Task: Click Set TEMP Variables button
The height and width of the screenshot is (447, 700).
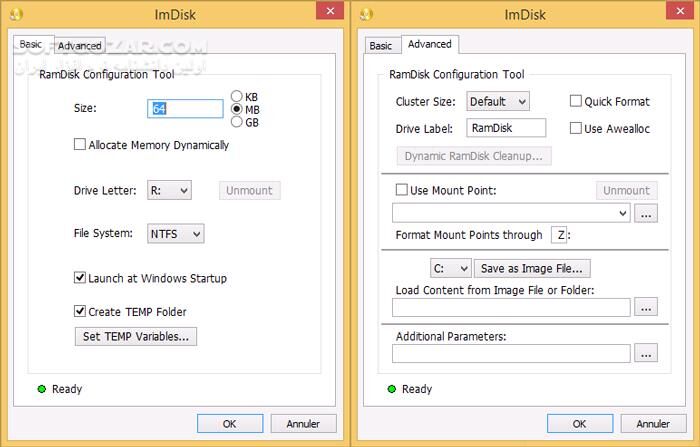Action: click(136, 336)
